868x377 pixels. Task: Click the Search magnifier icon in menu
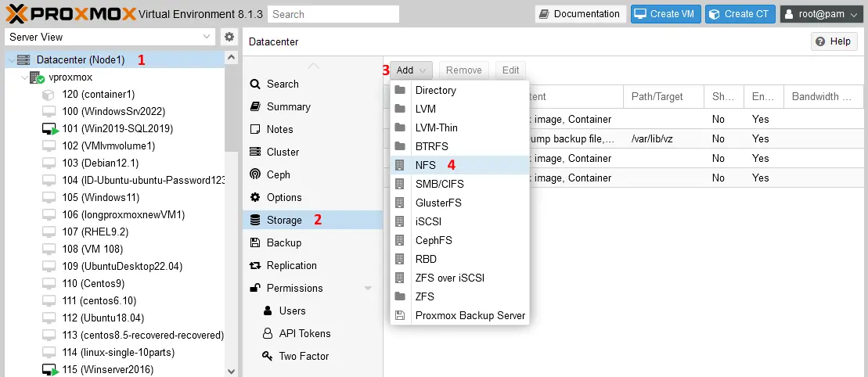tap(255, 84)
